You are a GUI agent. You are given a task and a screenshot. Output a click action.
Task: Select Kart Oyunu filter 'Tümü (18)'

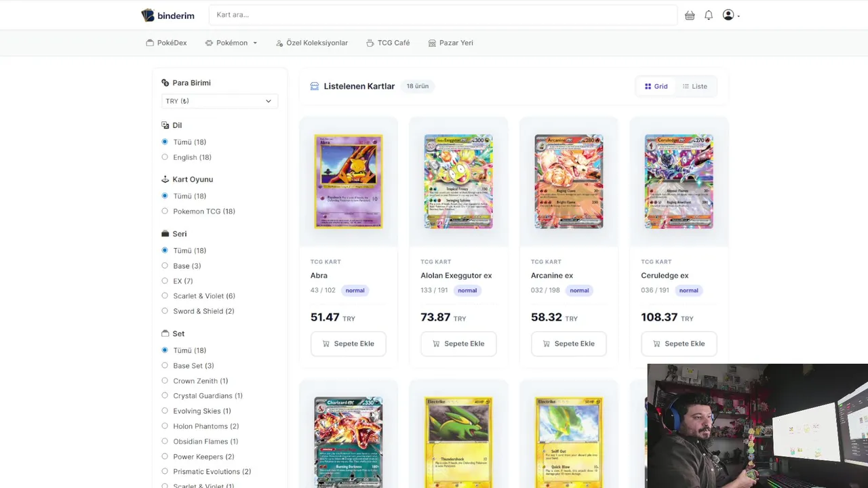(184, 196)
